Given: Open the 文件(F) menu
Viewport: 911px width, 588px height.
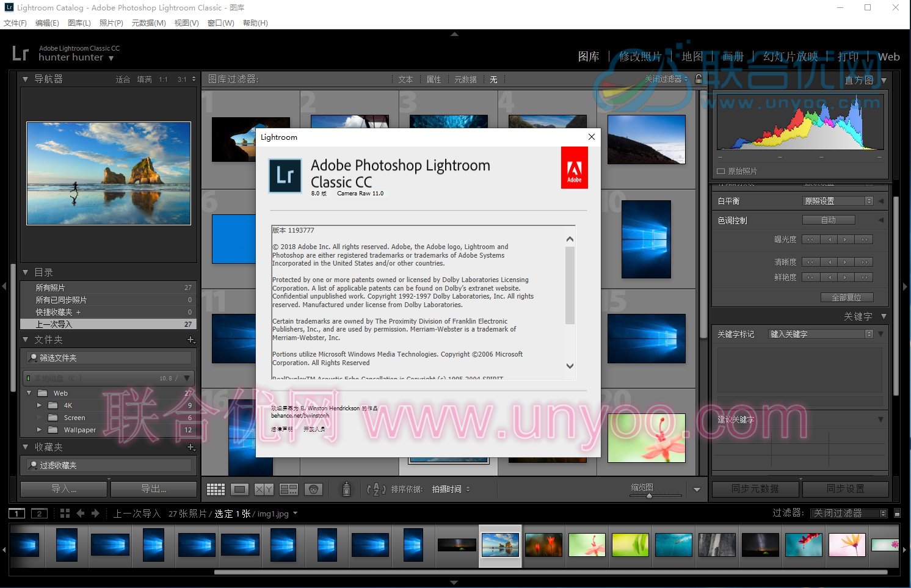Looking at the screenshot, I should [x=15, y=23].
